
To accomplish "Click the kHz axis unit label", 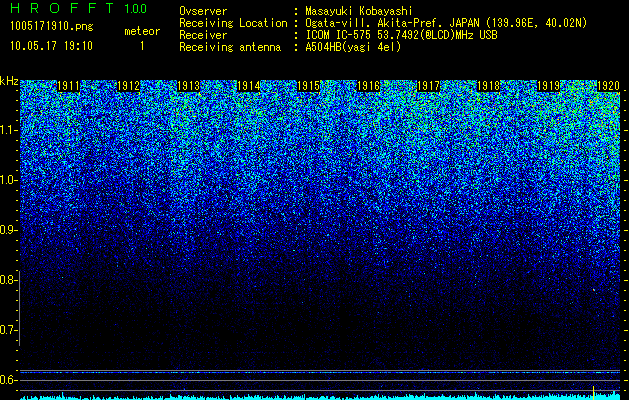I will click(9, 81).
